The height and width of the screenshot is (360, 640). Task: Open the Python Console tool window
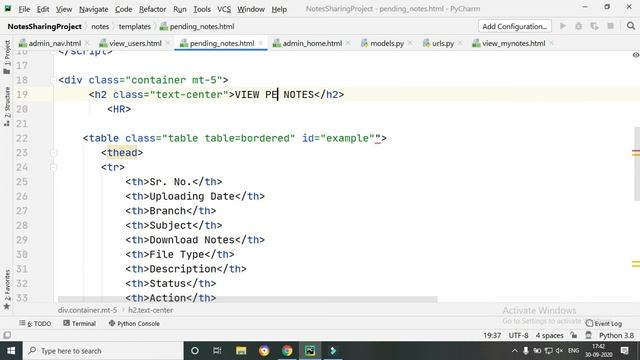point(134,324)
